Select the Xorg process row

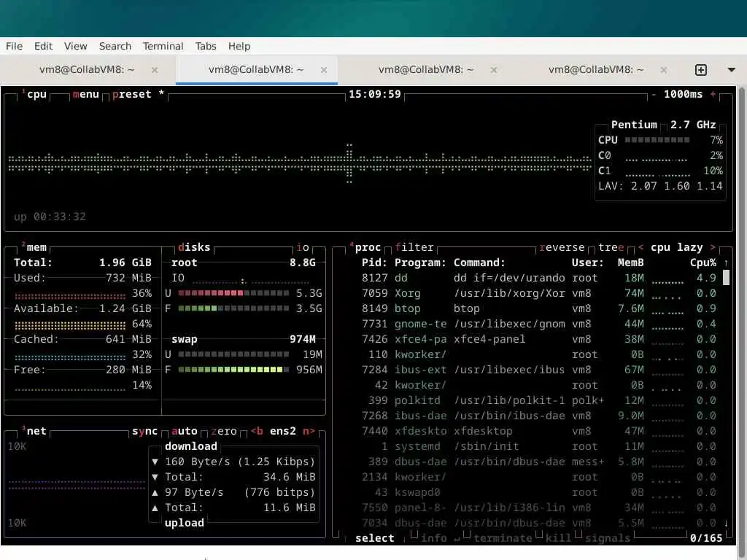click(x=538, y=293)
